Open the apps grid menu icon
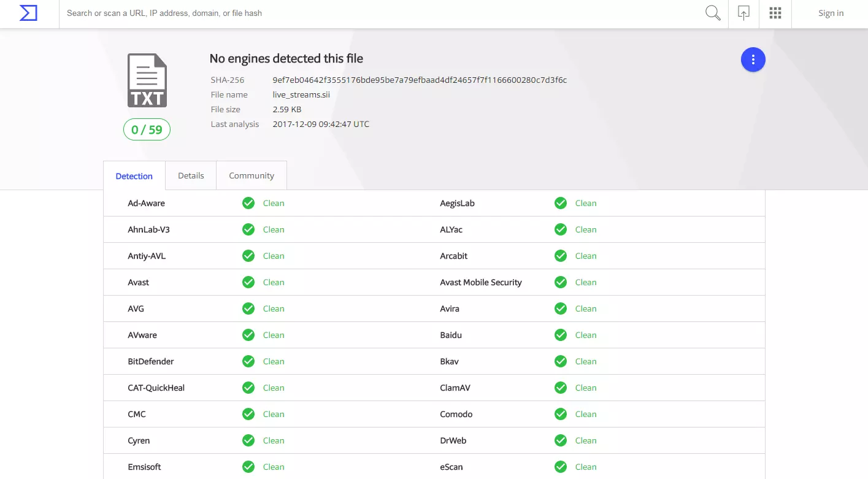Viewport: 868px width, 479px height. [775, 13]
